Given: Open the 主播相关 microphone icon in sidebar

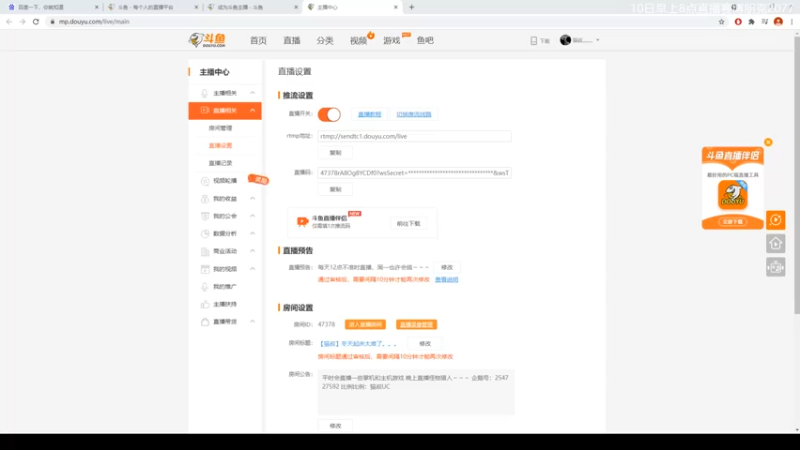Looking at the screenshot, I should click(205, 93).
